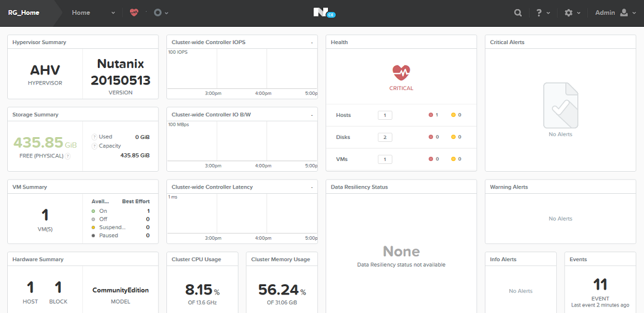Click the Data Resiliency Status title
Image resolution: width=644 pixels, height=313 pixels.
click(360, 187)
